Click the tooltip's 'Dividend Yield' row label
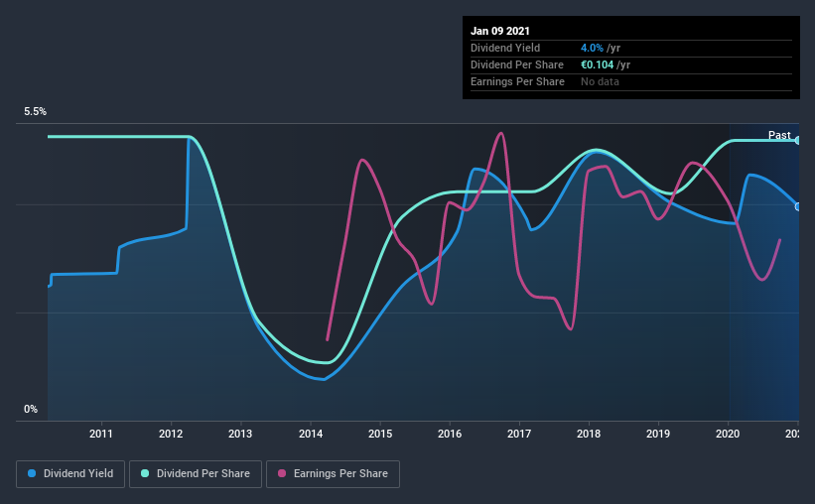The image size is (815, 504). [505, 48]
